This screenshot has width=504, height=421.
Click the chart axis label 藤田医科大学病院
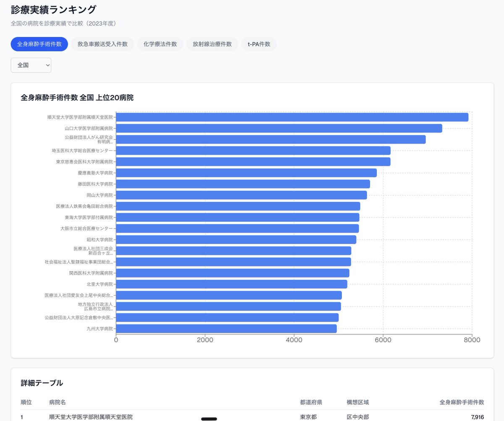[95, 184]
